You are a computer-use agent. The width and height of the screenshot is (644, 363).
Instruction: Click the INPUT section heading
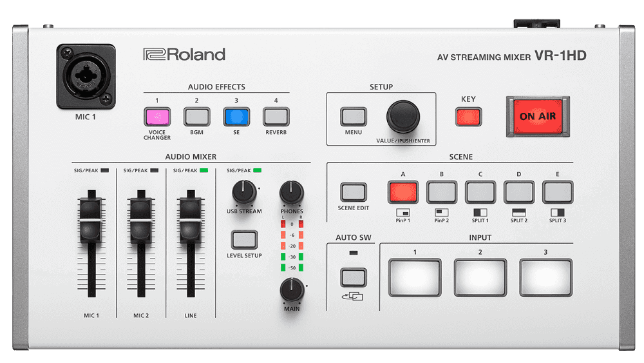[x=480, y=237]
